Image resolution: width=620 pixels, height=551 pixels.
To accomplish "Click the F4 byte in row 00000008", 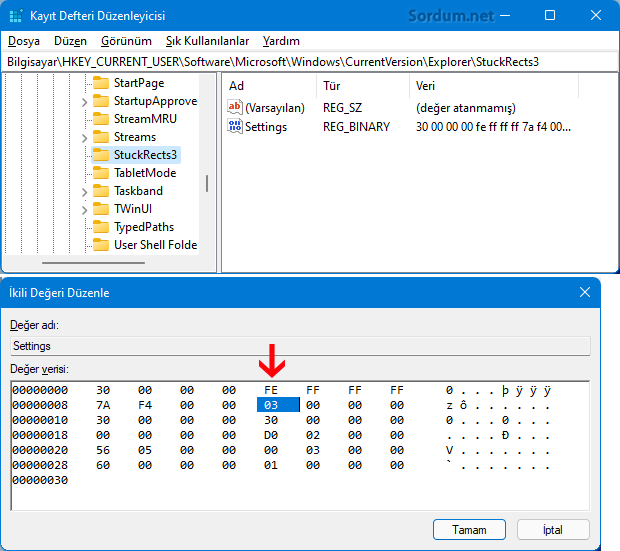I will tap(145, 405).
